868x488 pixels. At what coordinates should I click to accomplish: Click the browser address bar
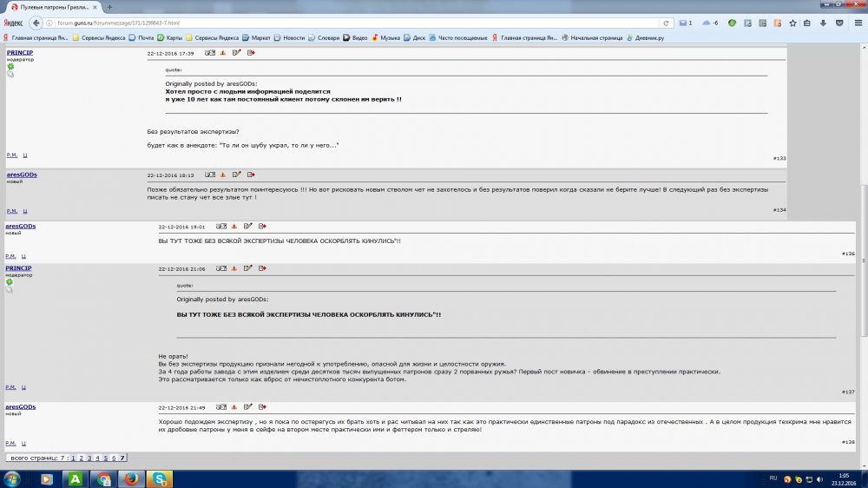[347, 23]
